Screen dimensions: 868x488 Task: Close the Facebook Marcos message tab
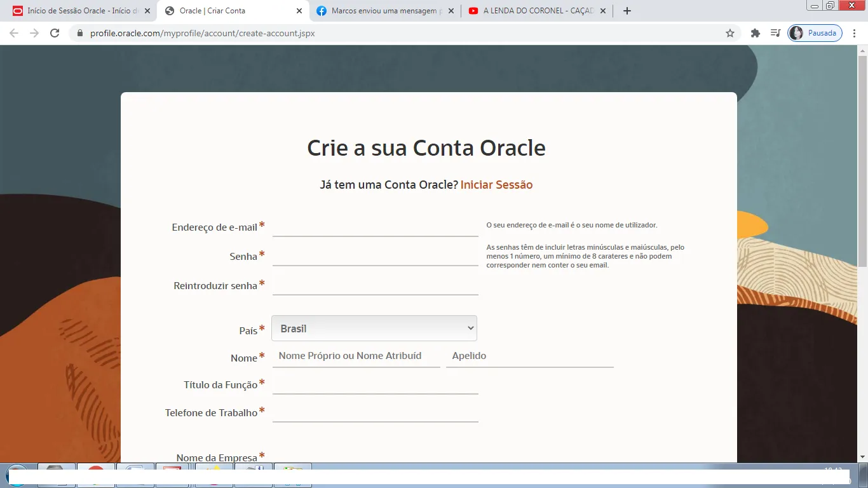[x=451, y=11]
